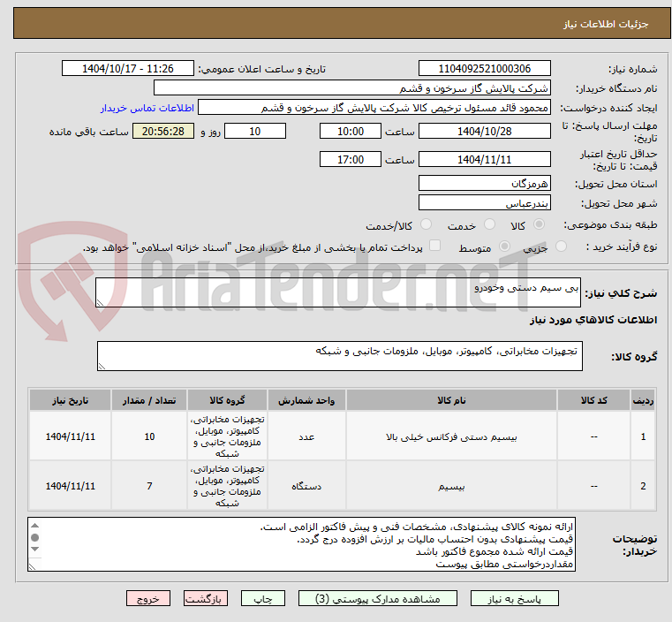Click the description box بی سیم دستی وخودرو
Image resolution: width=672 pixels, height=622 pixels.
click(x=338, y=292)
